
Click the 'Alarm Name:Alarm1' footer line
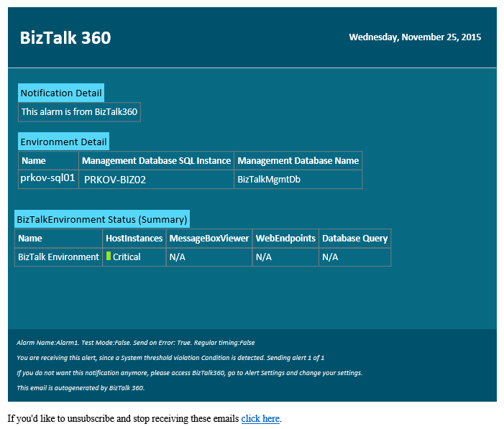pyautogui.click(x=136, y=343)
